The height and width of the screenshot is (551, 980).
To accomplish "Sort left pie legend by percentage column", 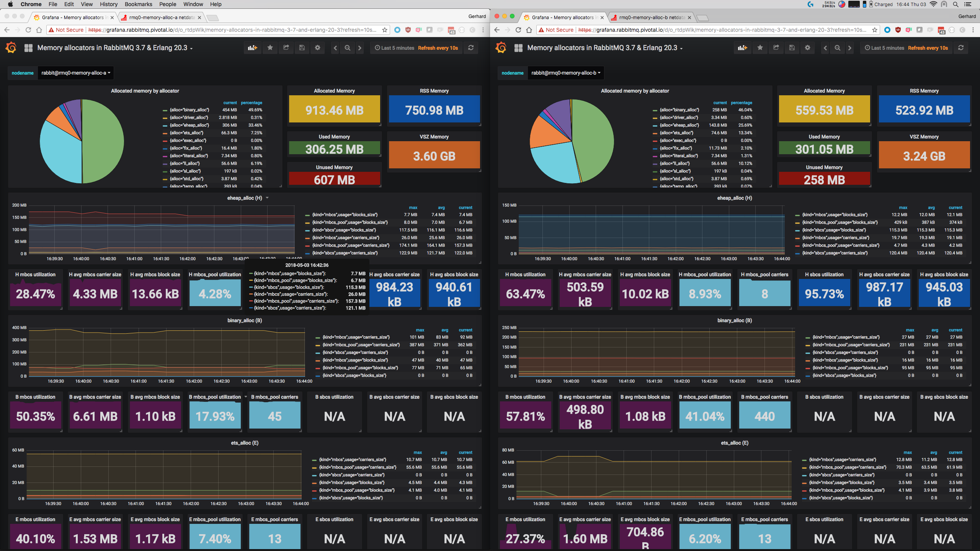I will 252,103.
